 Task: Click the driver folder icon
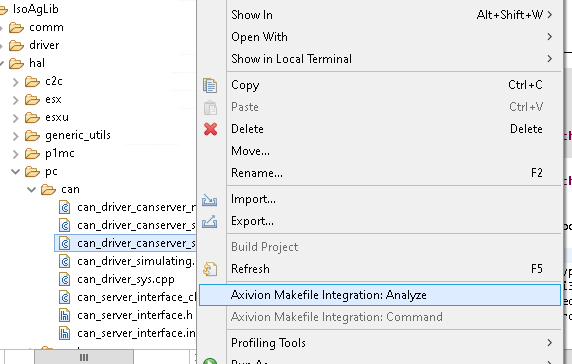tap(16, 45)
